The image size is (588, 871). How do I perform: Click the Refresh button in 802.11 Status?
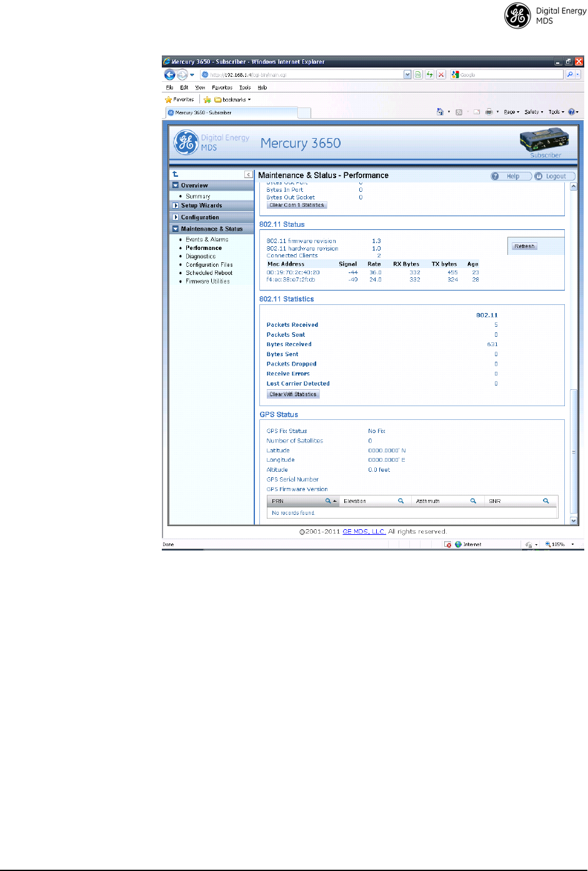(x=524, y=246)
